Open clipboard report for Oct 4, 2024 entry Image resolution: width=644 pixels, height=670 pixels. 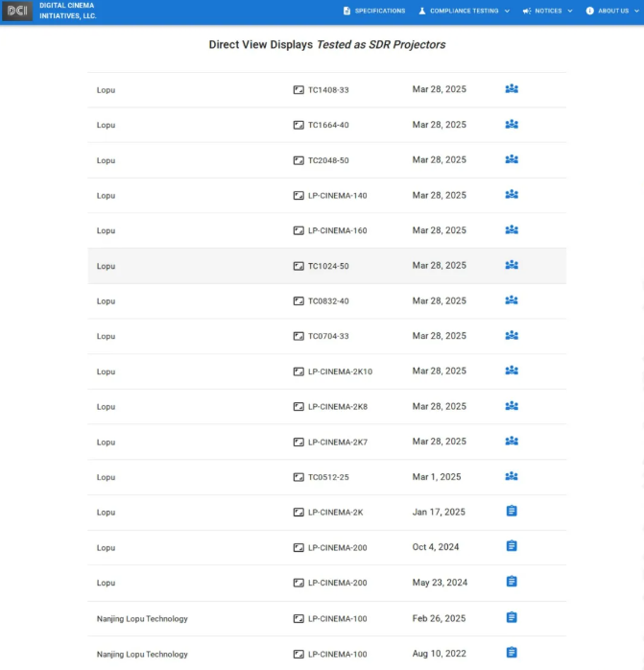coord(512,546)
